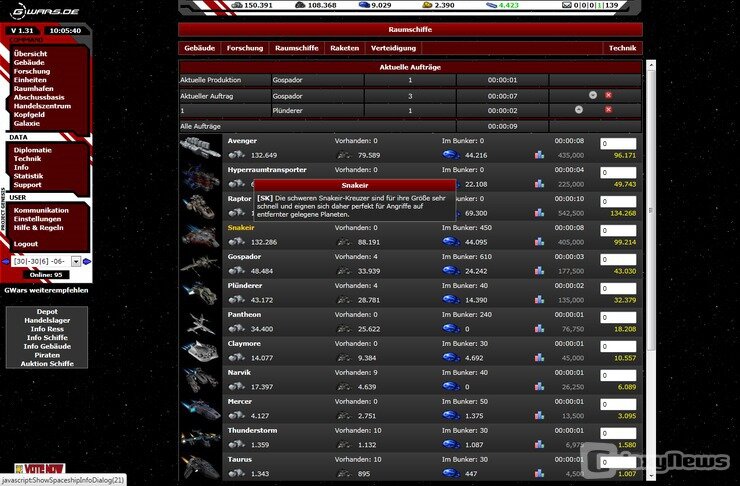Select the Raumschiffe tab
This screenshot has width=740, height=486.
tap(296, 48)
